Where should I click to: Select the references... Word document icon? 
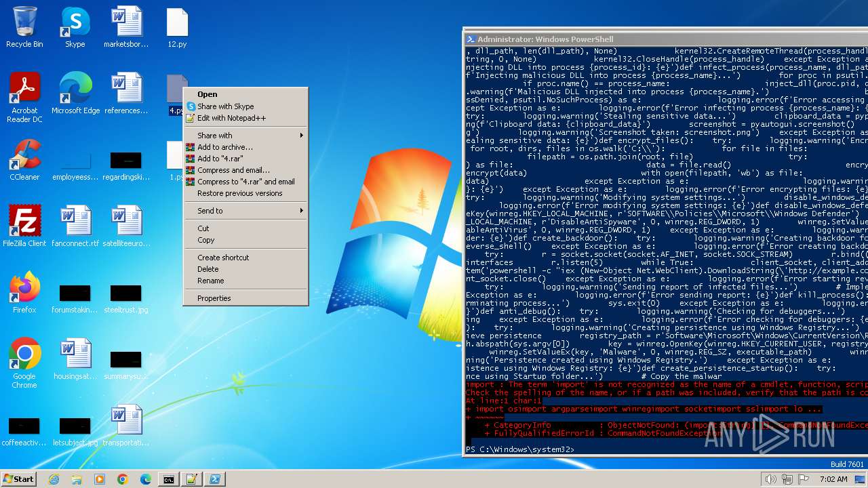click(126, 94)
